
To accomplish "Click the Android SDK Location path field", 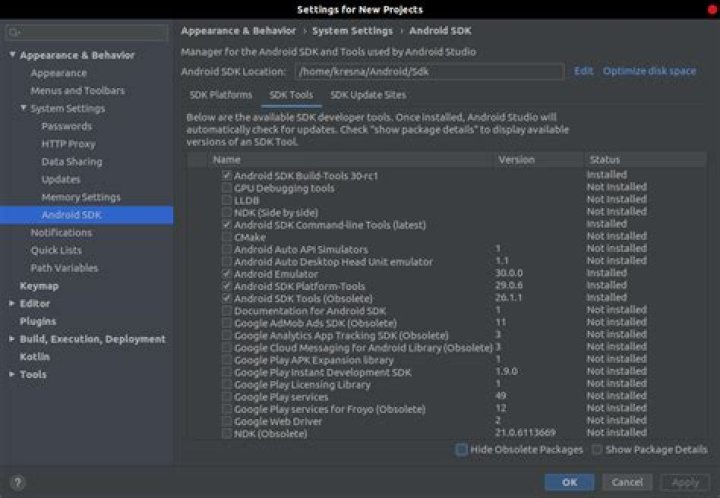I will [x=430, y=72].
